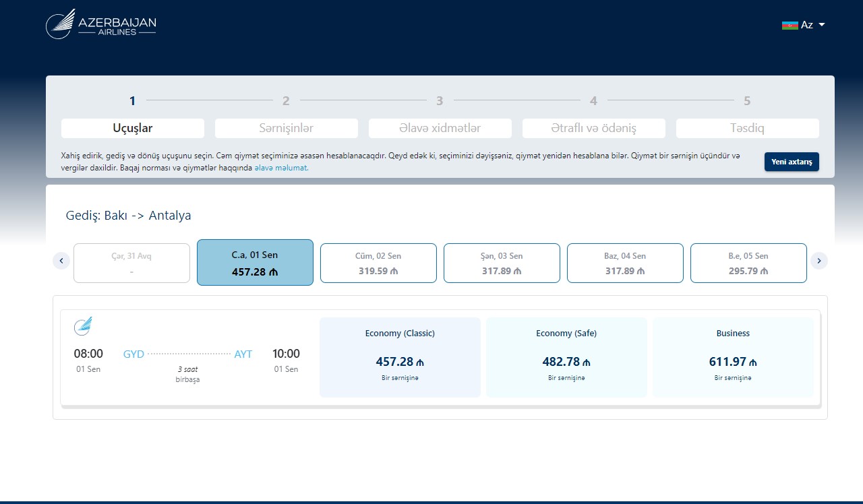Click the Azerbaijan flag icon
This screenshot has height=504, width=863.
[790, 25]
